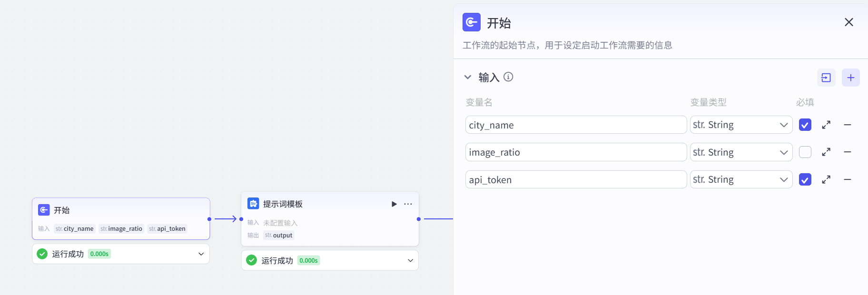This screenshot has height=295, width=868.
Task: Click the info icon next to 输入
Action: [x=508, y=77]
